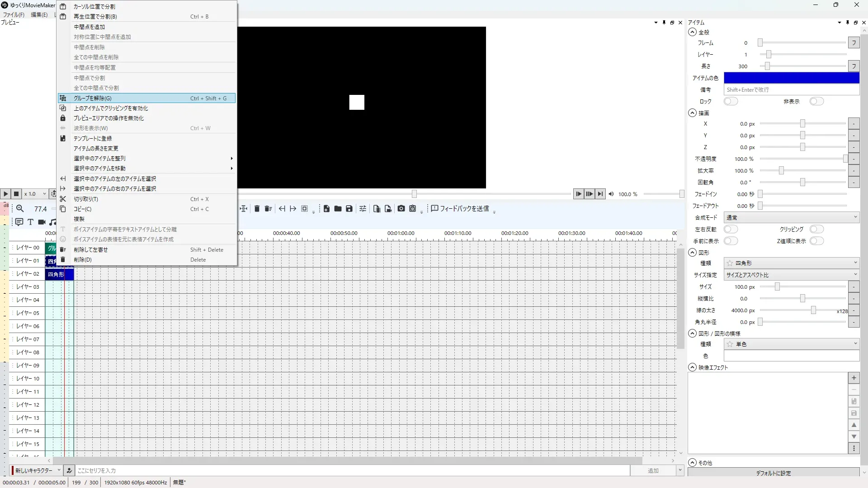Mute preview with the speaker icon
This screenshot has height=488, width=868.
pos(611,194)
